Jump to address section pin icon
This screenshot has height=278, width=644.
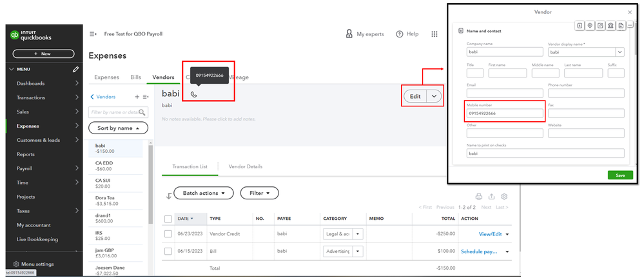(590, 26)
